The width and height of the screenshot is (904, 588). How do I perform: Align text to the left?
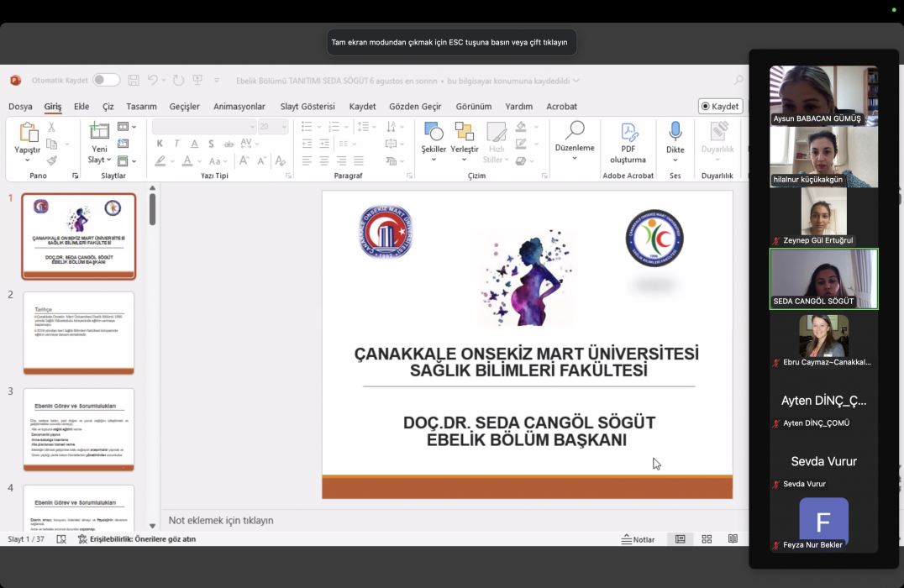(307, 160)
